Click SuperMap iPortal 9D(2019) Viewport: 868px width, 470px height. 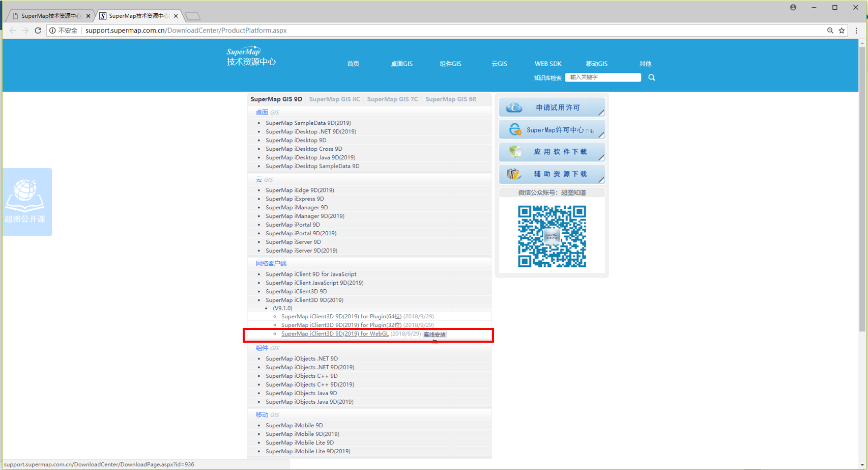click(301, 233)
